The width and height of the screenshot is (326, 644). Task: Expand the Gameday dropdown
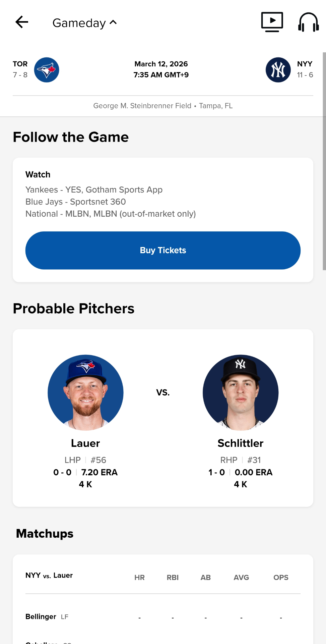click(84, 23)
